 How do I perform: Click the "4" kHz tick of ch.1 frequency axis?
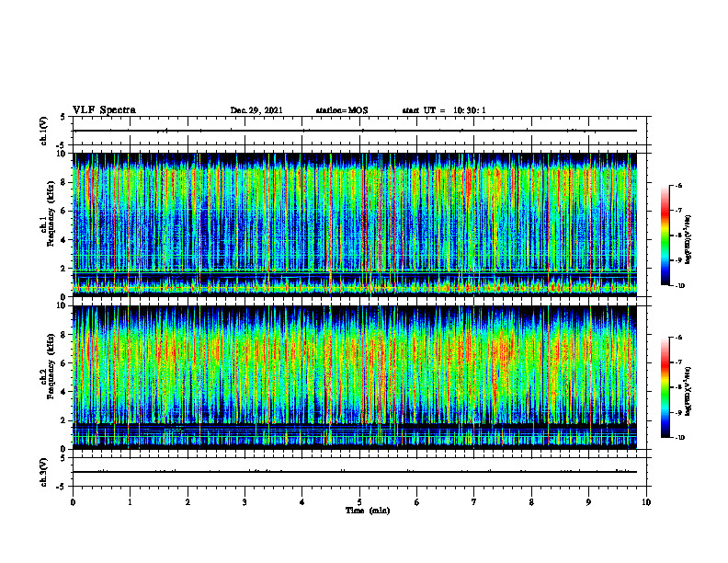(63, 240)
